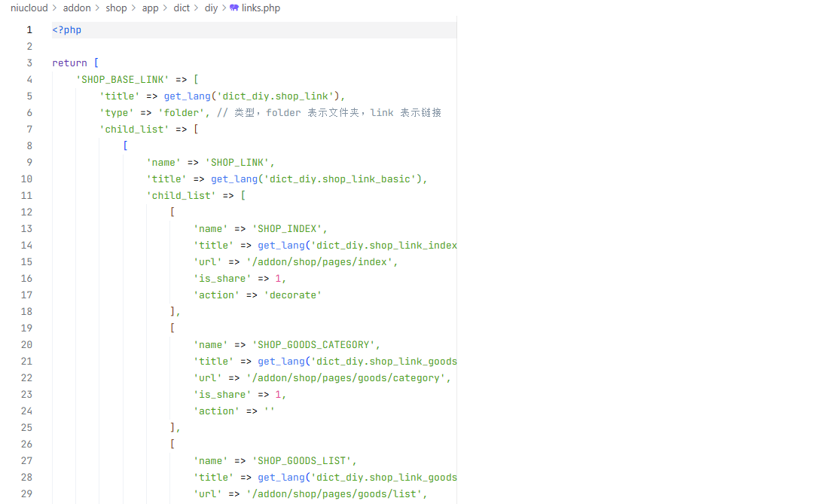821x504 pixels.
Task: Click line number 1 in gutter
Action: pos(29,30)
